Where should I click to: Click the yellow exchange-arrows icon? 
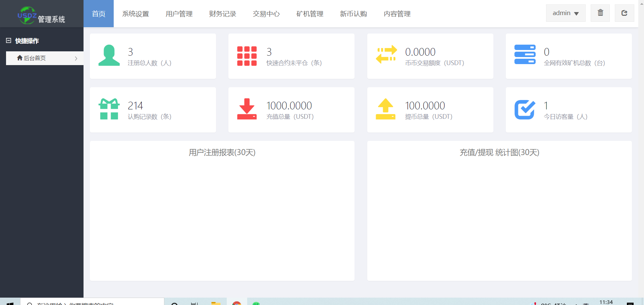coord(386,54)
